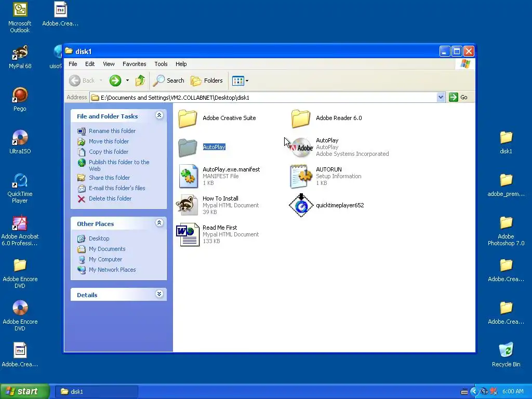Click the Start button
This screenshot has width=532, height=399.
pos(24,391)
